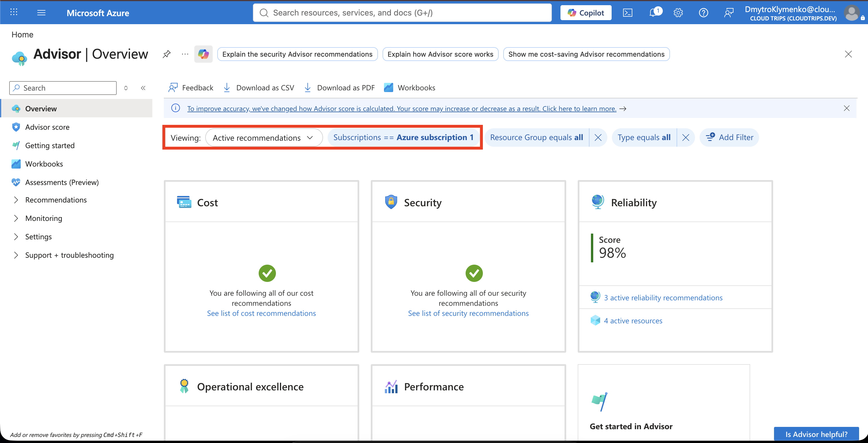
Task: Toggle the sidebar expand/collapse all arrows
Action: click(126, 88)
